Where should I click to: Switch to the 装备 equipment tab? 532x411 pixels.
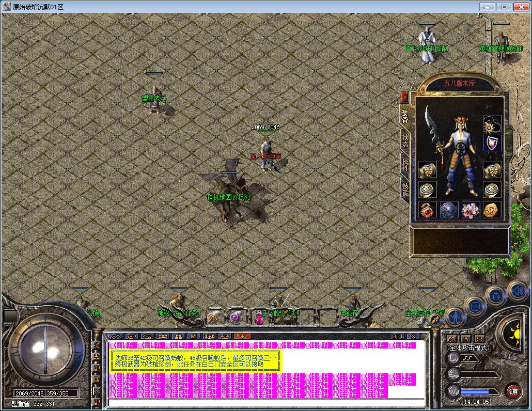tap(405, 116)
